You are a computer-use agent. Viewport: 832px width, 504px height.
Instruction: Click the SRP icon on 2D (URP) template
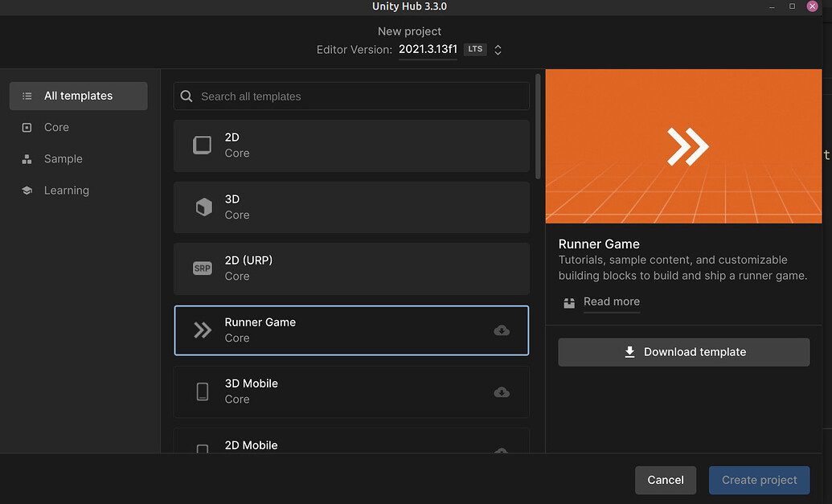coord(202,268)
